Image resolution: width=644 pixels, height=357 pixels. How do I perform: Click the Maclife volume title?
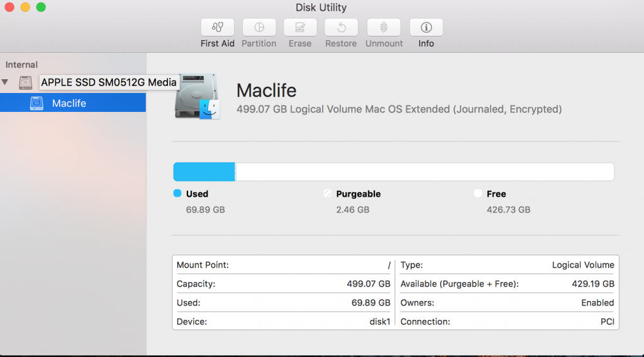tap(266, 91)
